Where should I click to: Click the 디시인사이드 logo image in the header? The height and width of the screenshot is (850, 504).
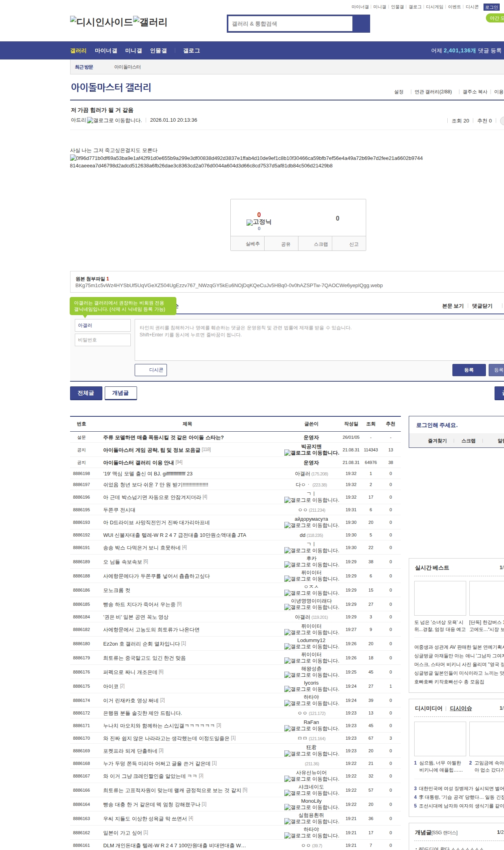pyautogui.click(x=101, y=22)
